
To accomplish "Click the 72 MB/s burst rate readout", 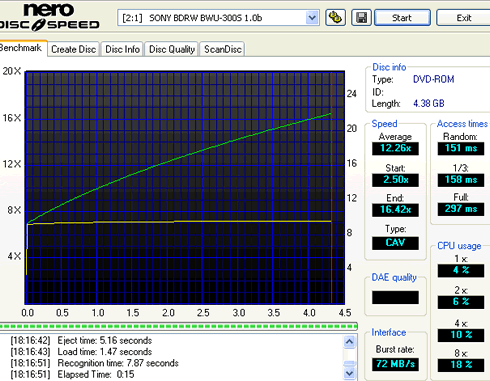I will [x=395, y=364].
